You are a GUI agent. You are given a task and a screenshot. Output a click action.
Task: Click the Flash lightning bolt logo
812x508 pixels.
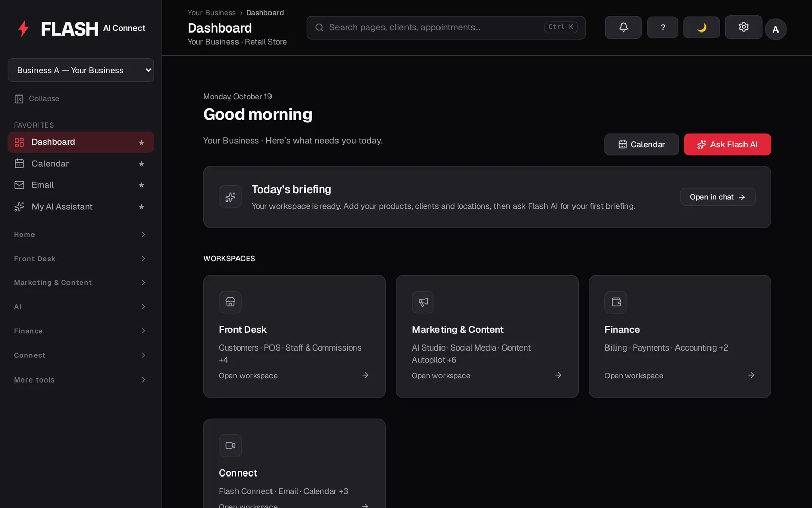point(23,28)
